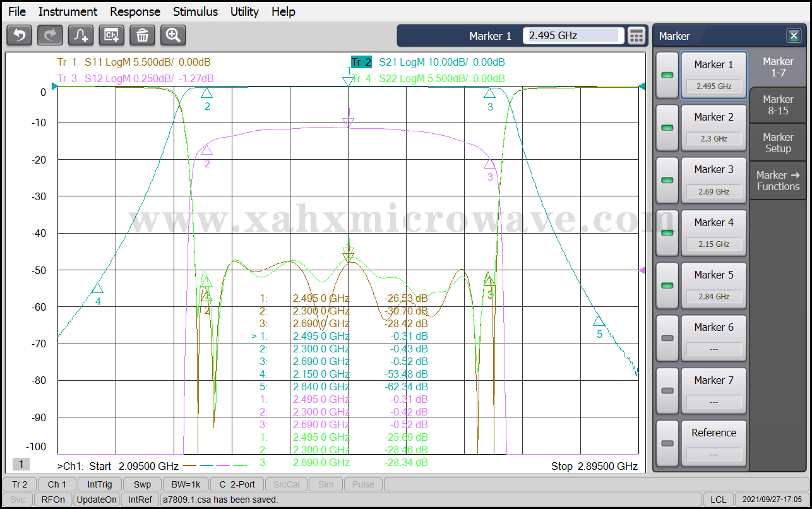Select Tr 1 S11 trace label
This screenshot has width=812, height=509.
(134, 62)
